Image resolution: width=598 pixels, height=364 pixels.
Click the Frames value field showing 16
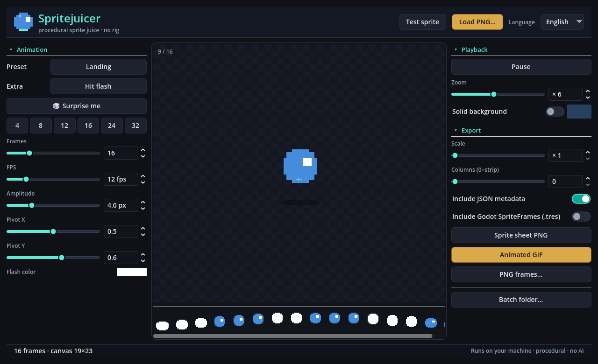(121, 153)
